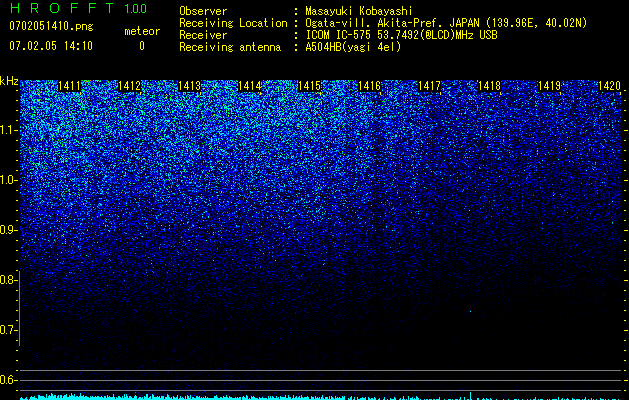Click time marker 1413
629x400 pixels.
click(189, 86)
